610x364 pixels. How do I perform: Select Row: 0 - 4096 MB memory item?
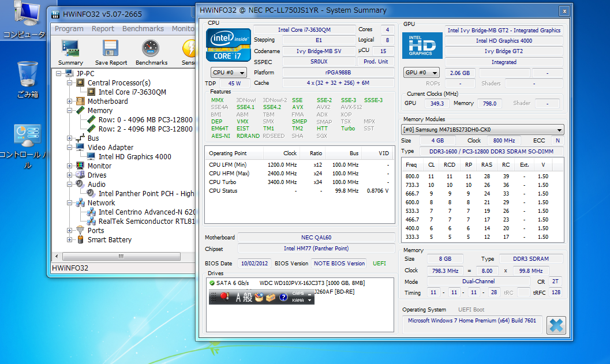click(x=145, y=120)
